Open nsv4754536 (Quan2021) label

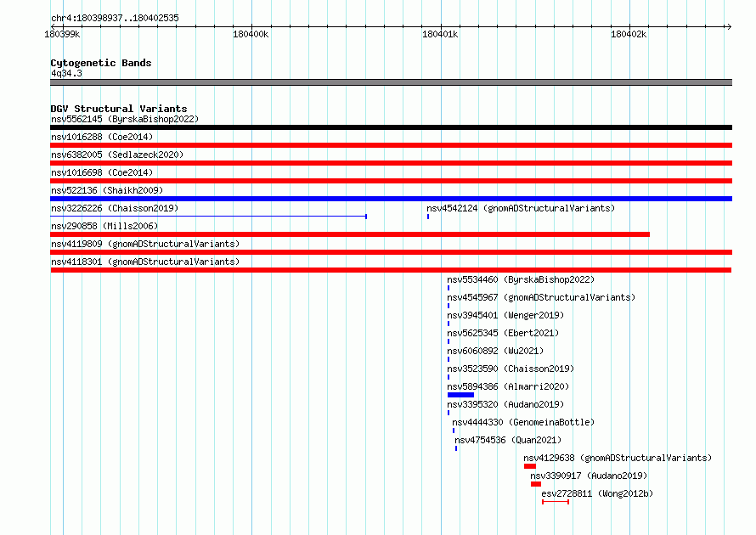(508, 440)
